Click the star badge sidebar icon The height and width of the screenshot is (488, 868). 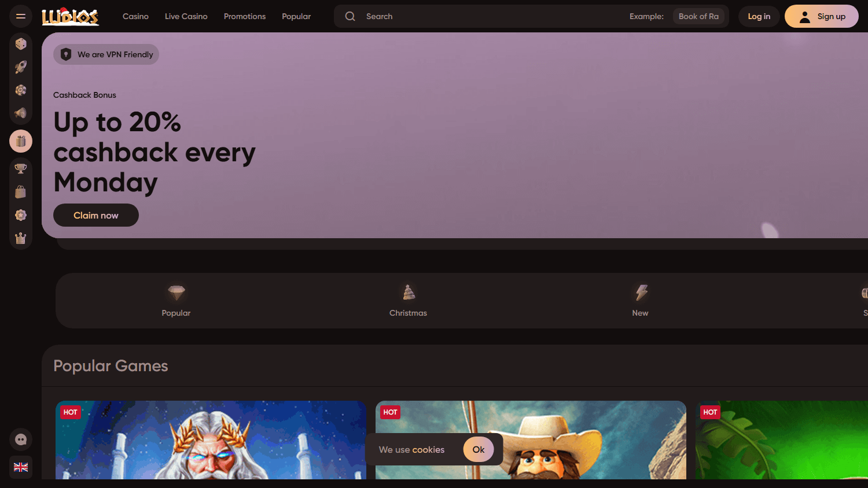(21, 215)
